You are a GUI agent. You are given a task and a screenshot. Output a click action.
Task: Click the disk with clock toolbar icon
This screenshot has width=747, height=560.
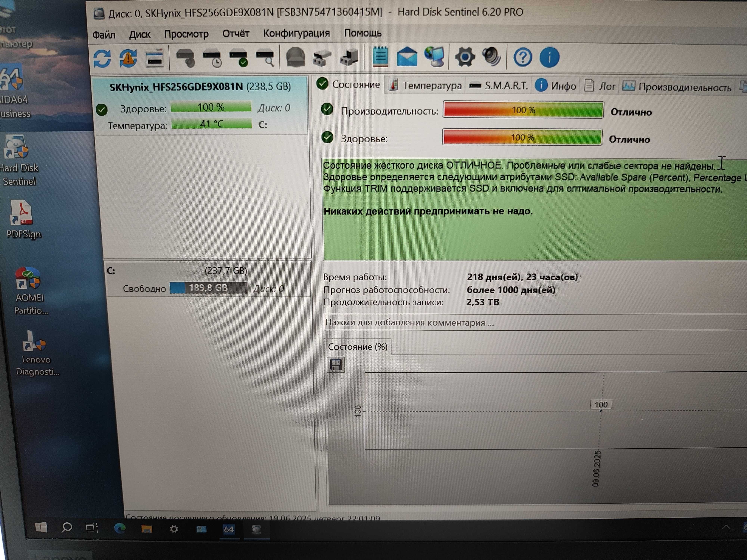212,58
